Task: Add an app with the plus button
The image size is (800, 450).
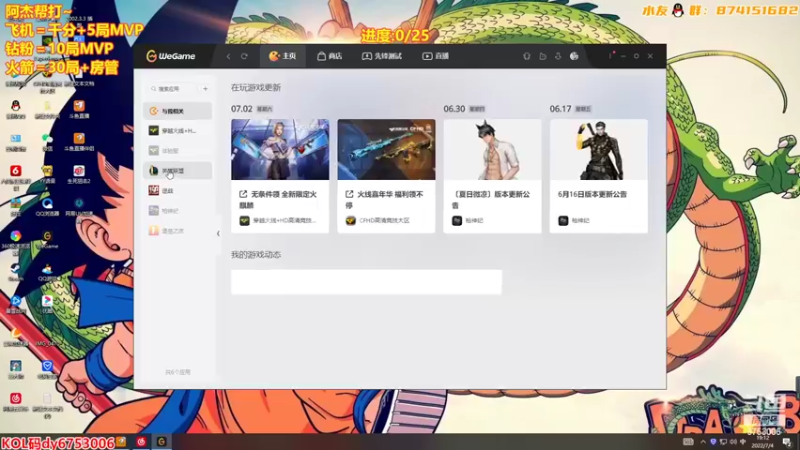Action: coord(206,89)
